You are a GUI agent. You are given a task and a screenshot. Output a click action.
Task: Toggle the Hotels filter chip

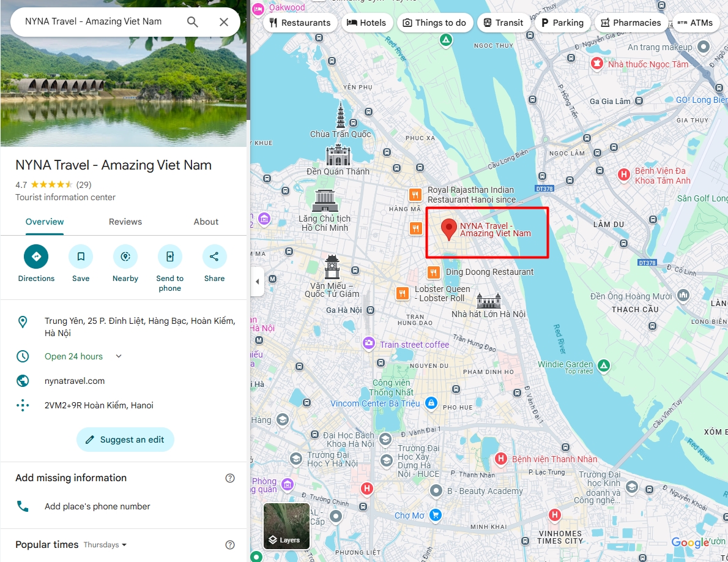367,23
